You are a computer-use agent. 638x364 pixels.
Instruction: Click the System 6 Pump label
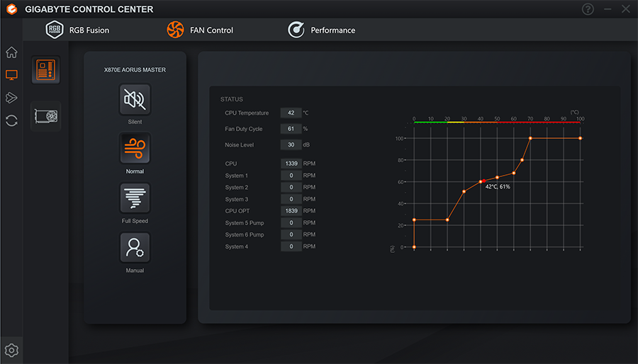(x=244, y=235)
